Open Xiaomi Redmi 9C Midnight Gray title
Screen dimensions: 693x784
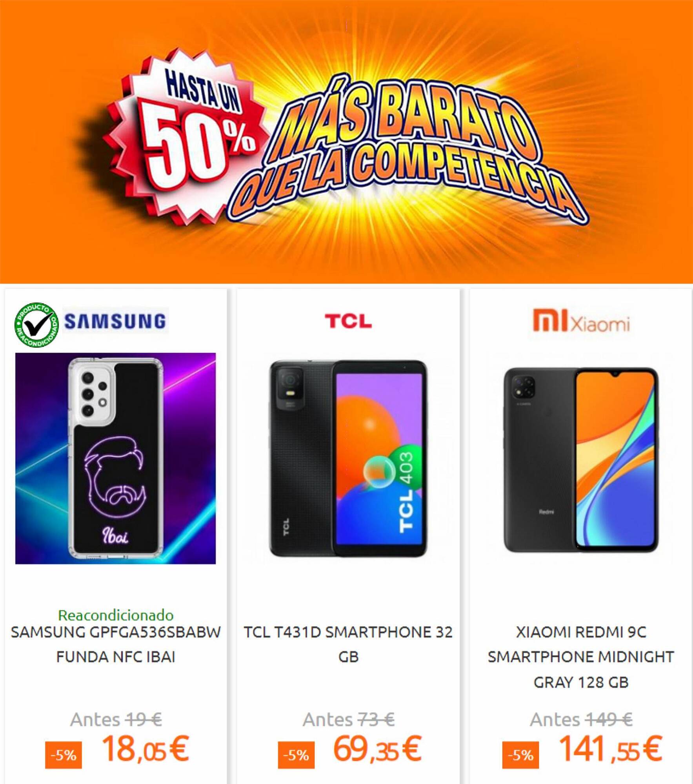coord(581,657)
